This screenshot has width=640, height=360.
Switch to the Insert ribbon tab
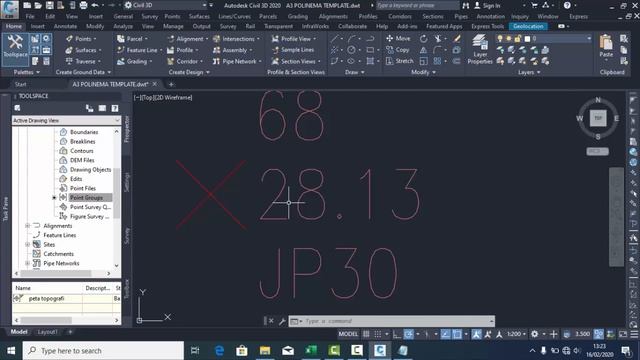coord(38,26)
